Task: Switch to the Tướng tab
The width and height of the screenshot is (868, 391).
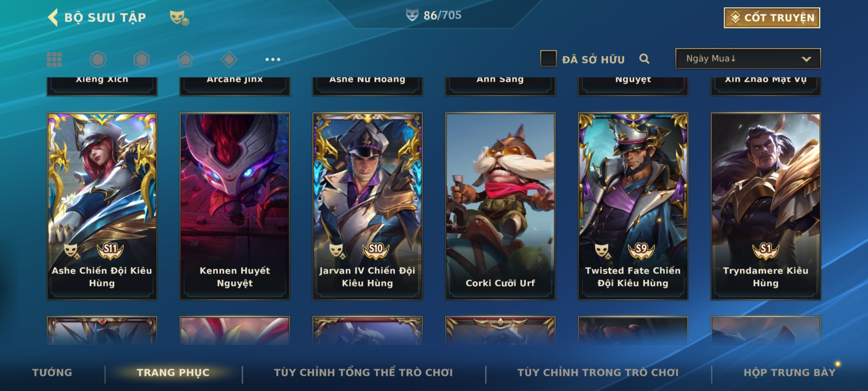Action: (52, 373)
